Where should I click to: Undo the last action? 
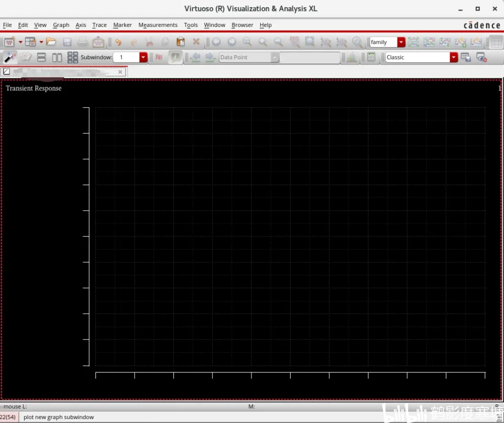[x=118, y=42]
